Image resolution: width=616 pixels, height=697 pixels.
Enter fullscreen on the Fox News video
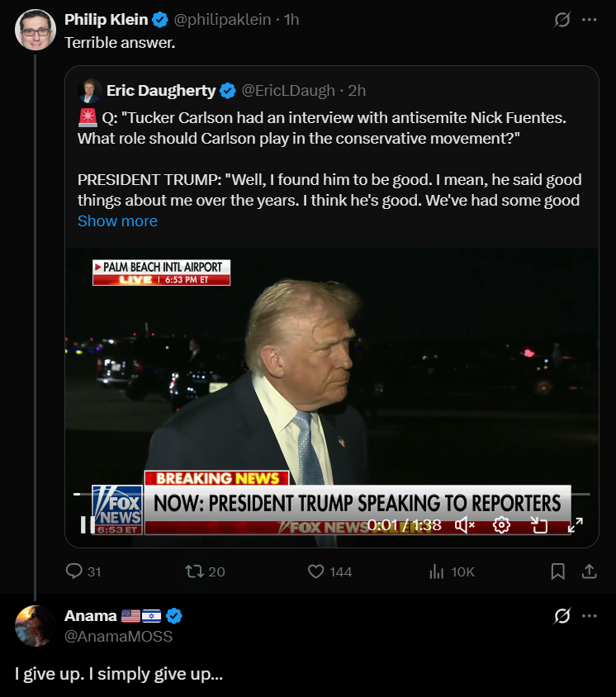576,524
